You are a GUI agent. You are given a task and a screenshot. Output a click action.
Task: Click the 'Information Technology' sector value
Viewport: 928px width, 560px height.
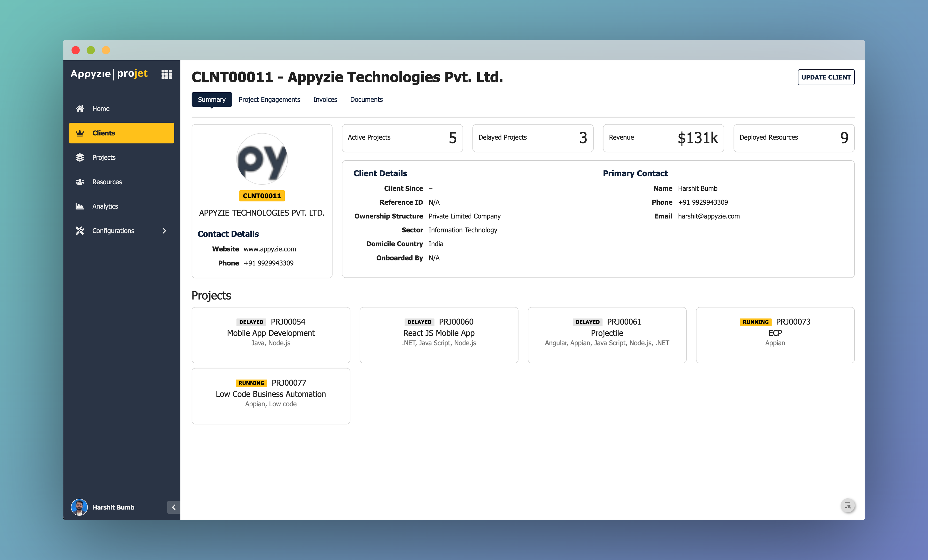tap(463, 230)
